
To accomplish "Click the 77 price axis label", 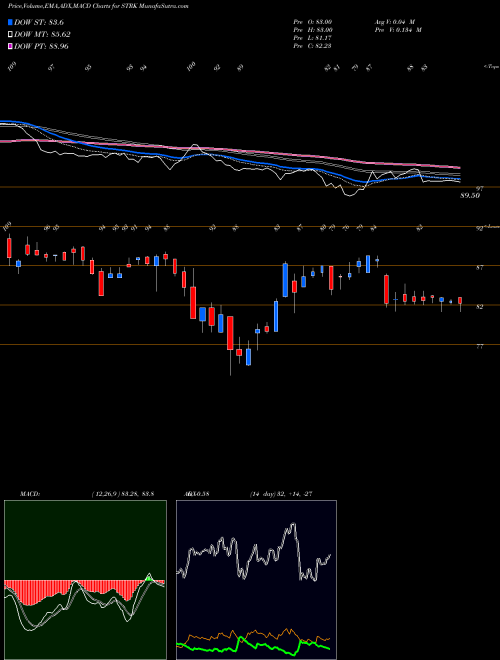I will click(479, 346).
